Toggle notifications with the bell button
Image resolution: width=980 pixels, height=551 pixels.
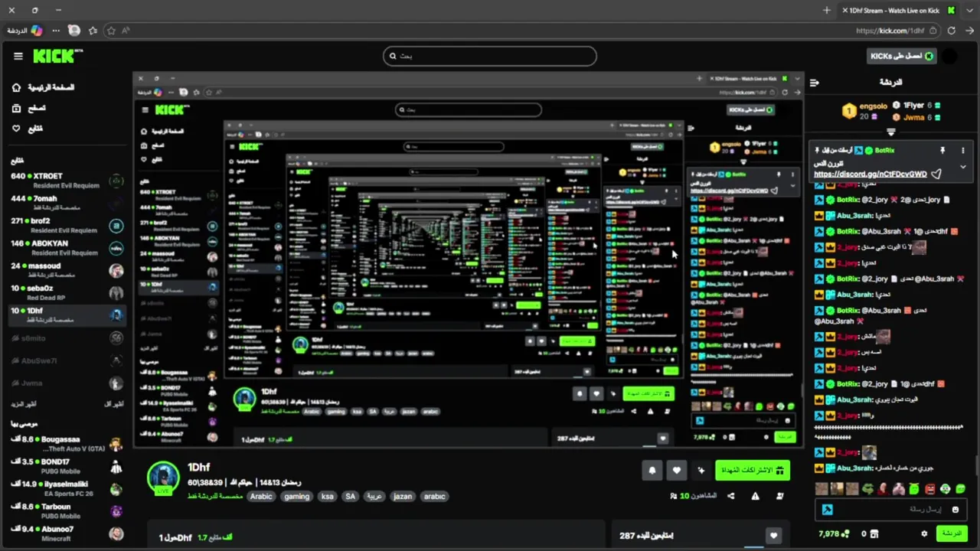[652, 471]
